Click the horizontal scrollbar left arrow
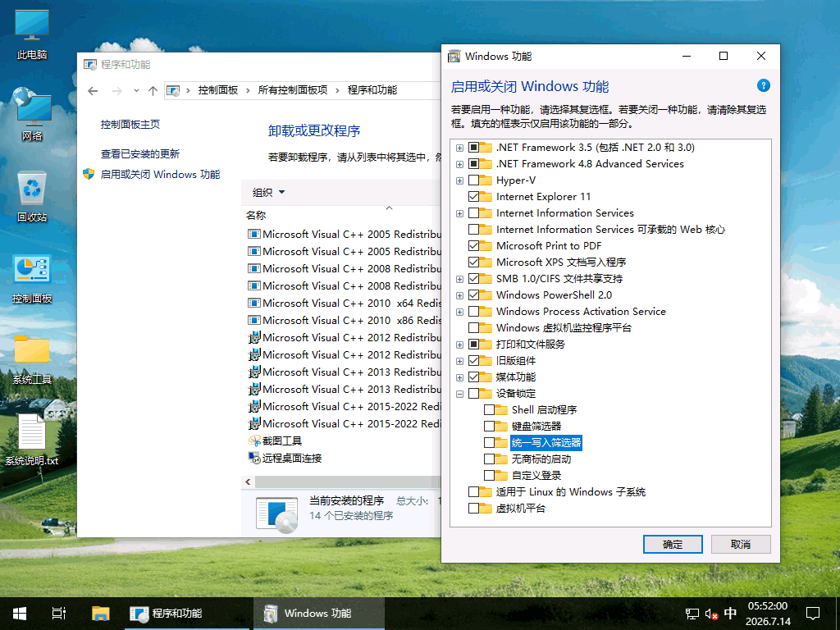This screenshot has height=630, width=840. [248, 482]
